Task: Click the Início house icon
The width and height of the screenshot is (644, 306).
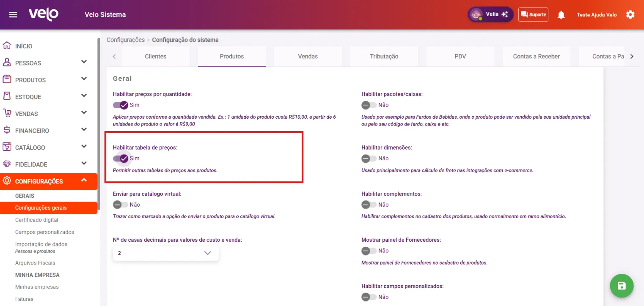Action: [7, 46]
